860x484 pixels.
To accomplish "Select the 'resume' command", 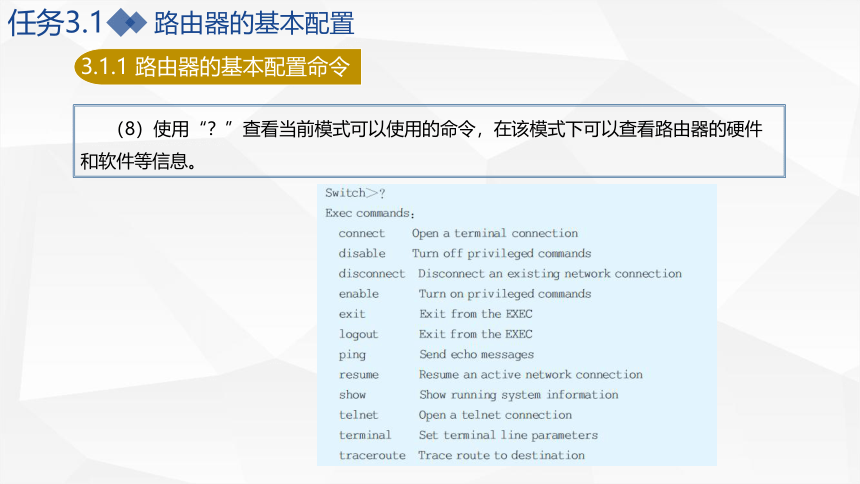I will coord(359,375).
